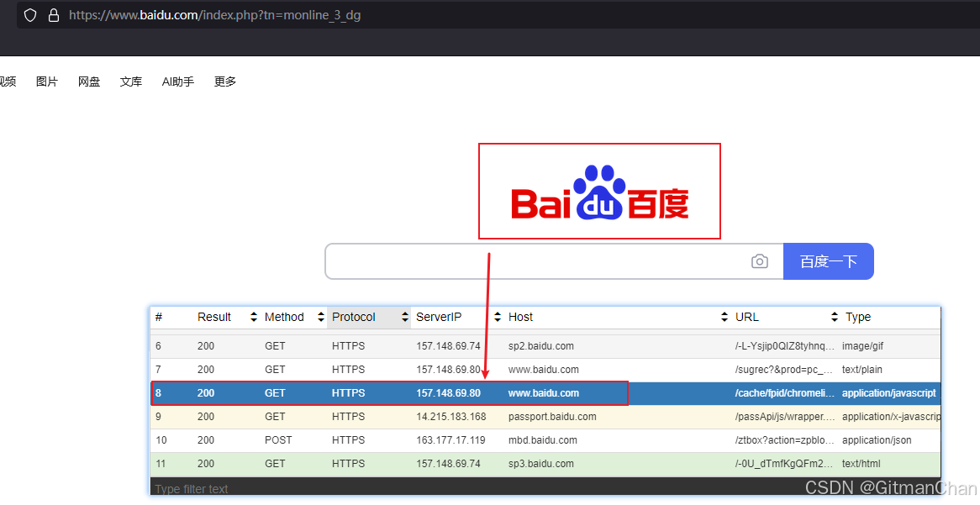
Task: Select session row with mbd.baidu.com host
Action: tap(545, 440)
